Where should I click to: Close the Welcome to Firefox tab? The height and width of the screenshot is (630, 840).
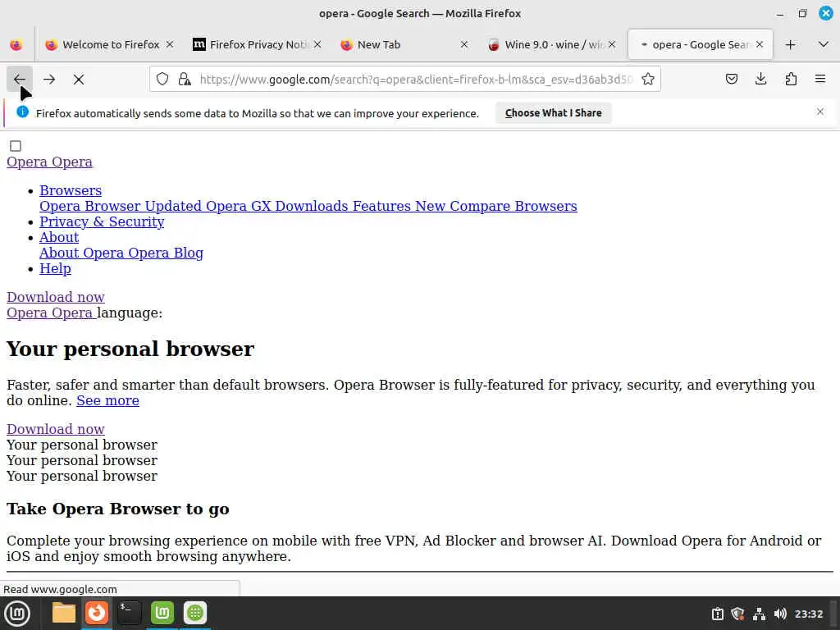click(x=170, y=44)
